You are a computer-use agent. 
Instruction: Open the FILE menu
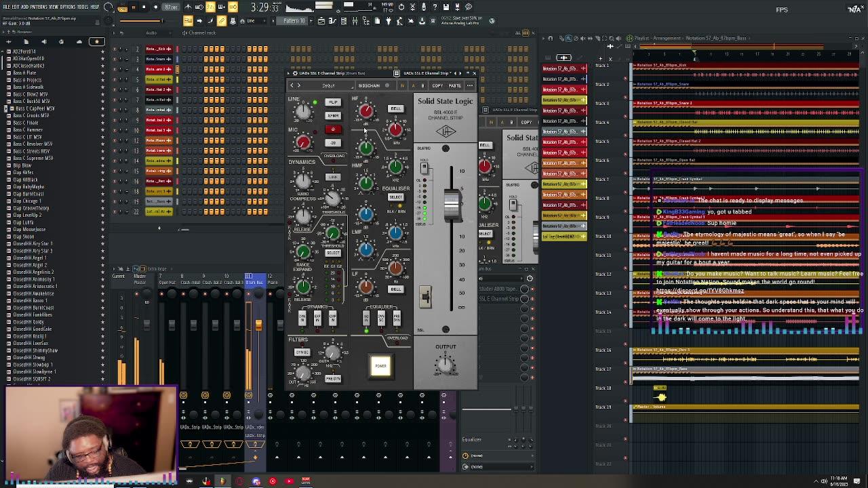[7, 7]
